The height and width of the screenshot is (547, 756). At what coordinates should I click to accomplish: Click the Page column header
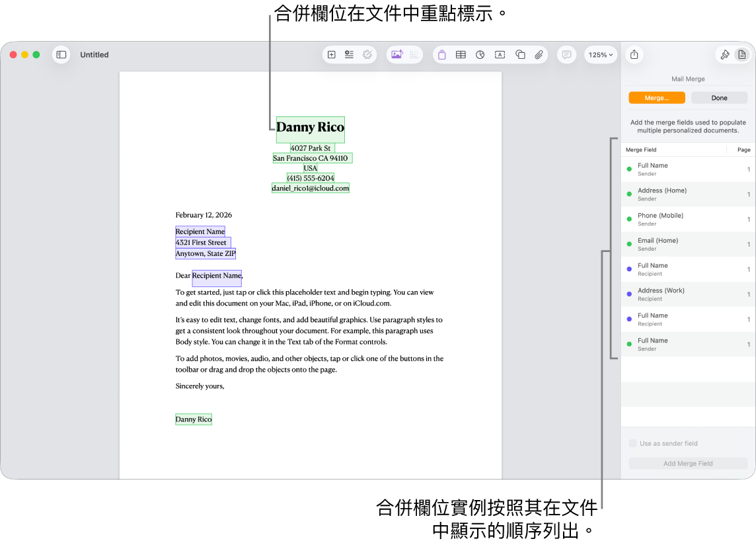point(743,150)
